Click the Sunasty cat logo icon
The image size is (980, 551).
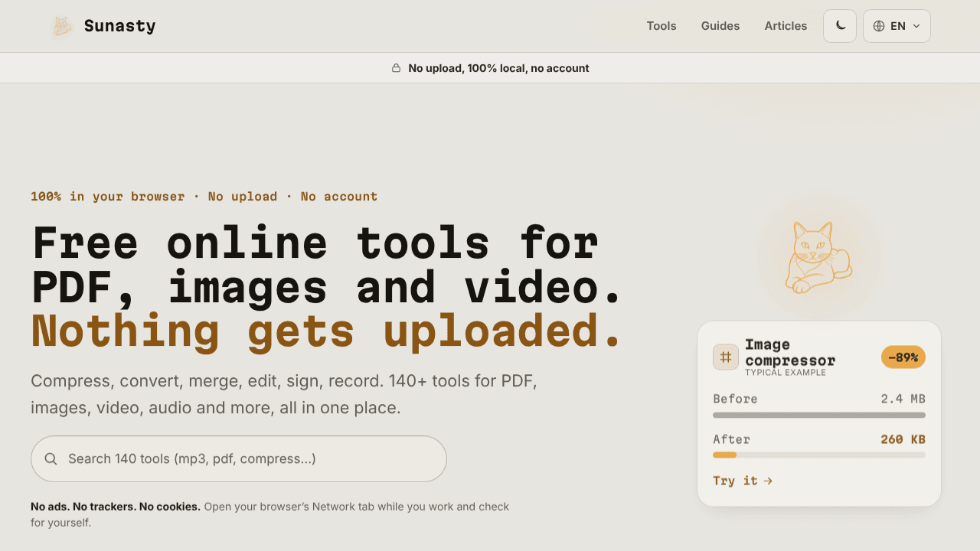click(62, 26)
